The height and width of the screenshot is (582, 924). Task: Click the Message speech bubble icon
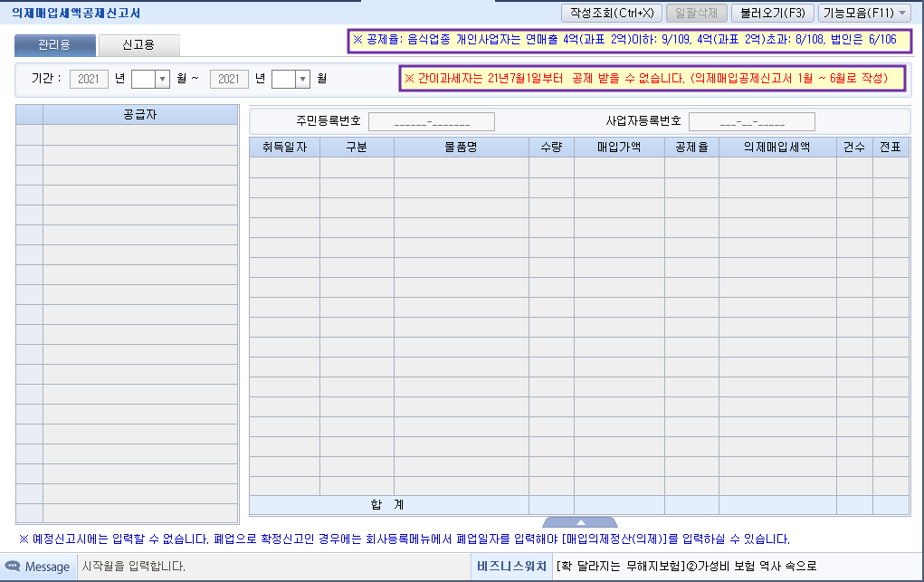[13, 567]
